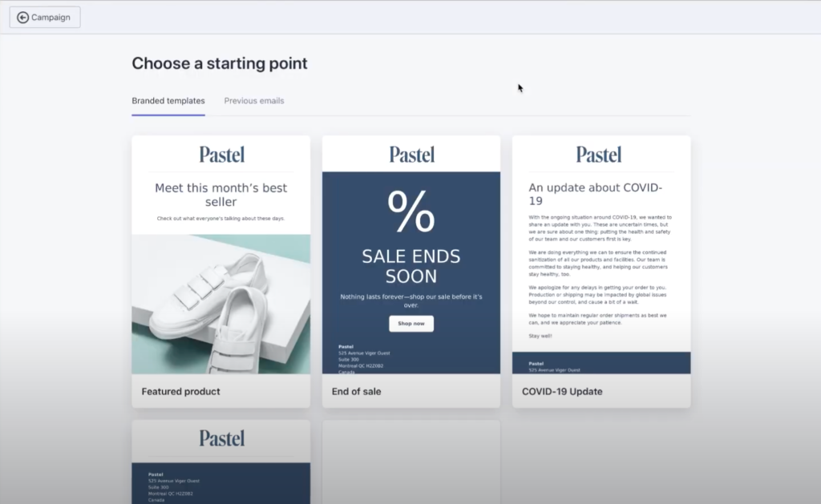Click Campaign button label text
Screen dimensions: 821x504
tap(51, 18)
